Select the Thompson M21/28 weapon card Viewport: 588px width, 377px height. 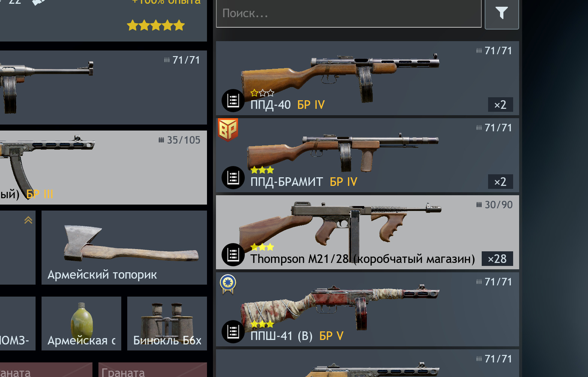(368, 232)
